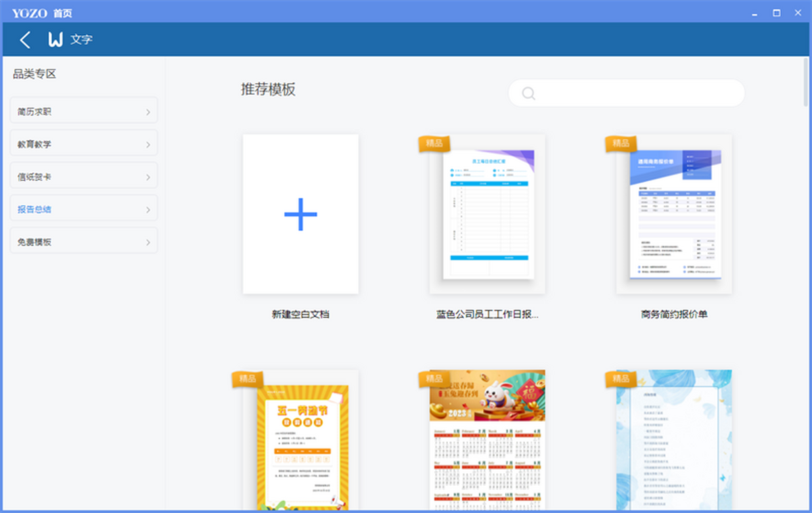Click the blue plus new document icon
This screenshot has height=513, width=812.
[x=300, y=214]
